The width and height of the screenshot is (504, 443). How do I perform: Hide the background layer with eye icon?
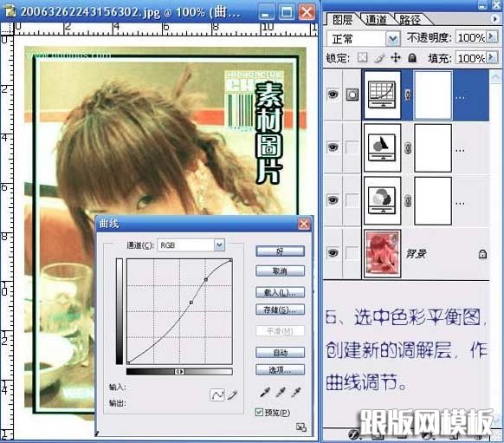point(333,253)
